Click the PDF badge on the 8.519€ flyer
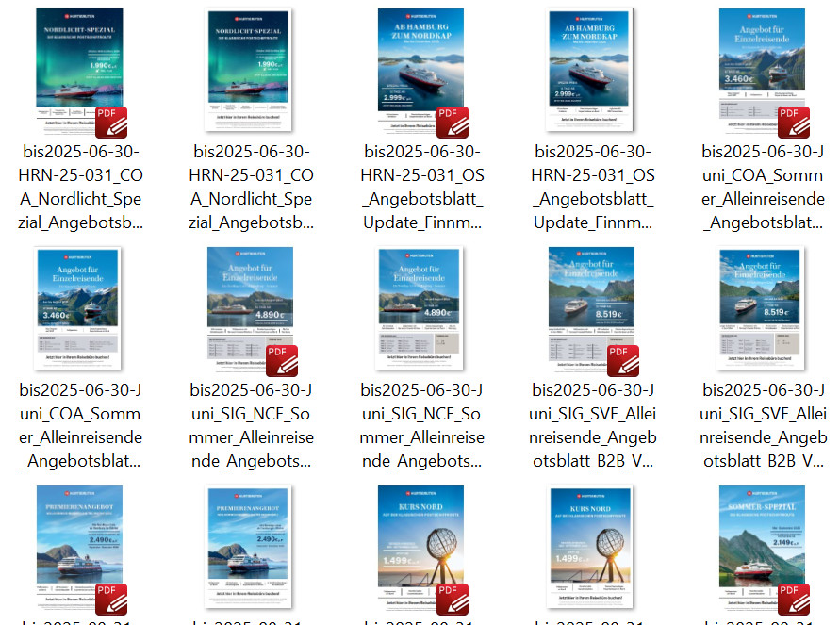 tap(623, 361)
